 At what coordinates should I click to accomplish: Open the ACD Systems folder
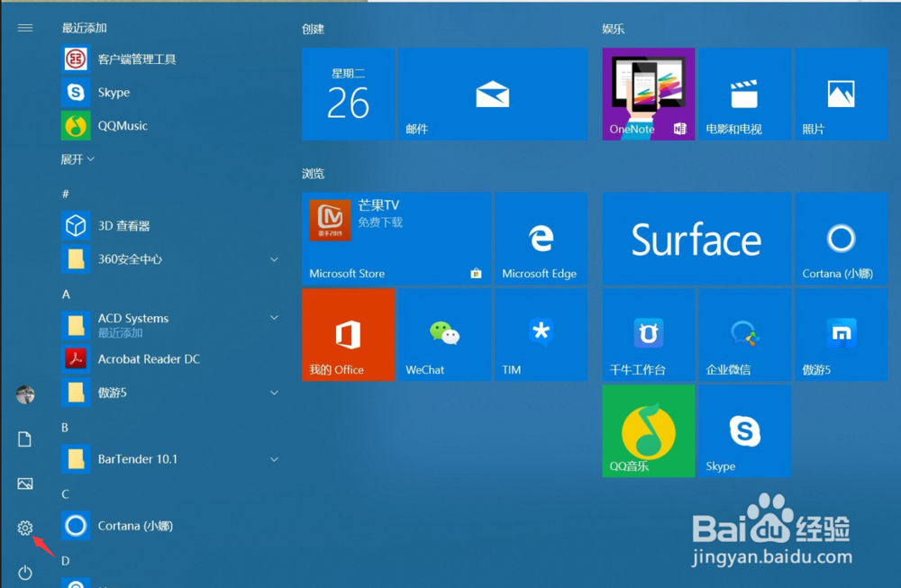(x=170, y=325)
